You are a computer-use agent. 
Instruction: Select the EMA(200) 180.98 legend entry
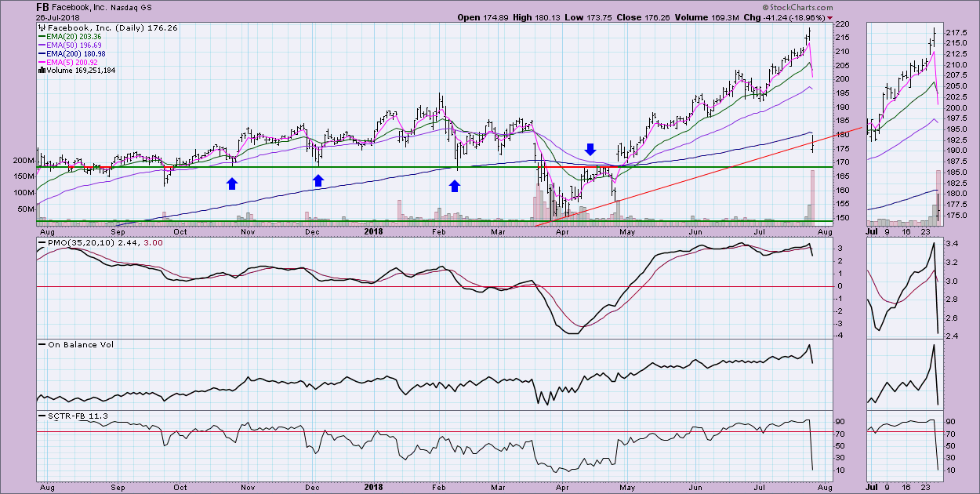(x=80, y=53)
